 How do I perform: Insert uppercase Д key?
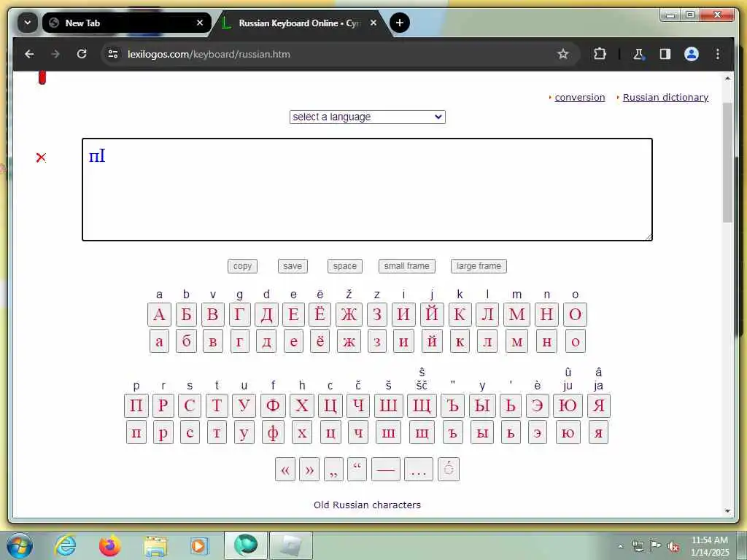(x=267, y=314)
